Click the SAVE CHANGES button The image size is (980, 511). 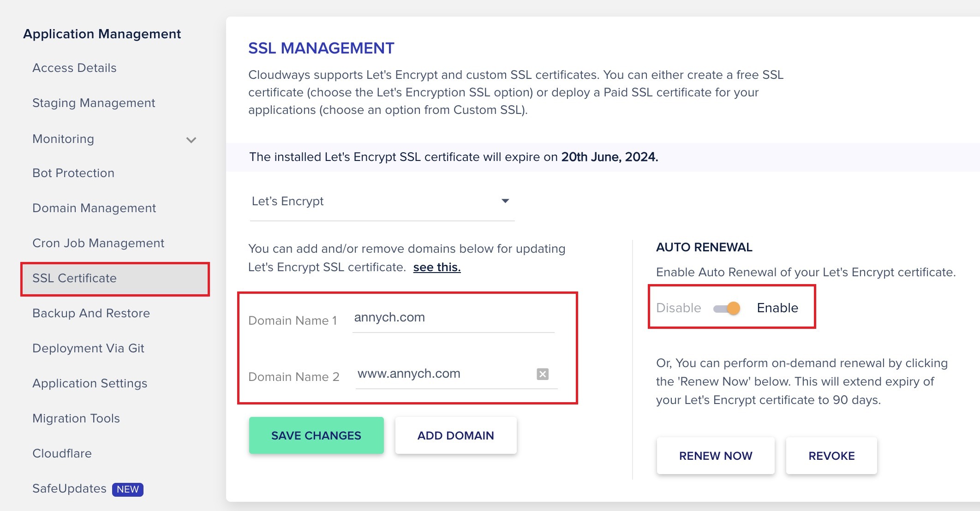tap(316, 435)
